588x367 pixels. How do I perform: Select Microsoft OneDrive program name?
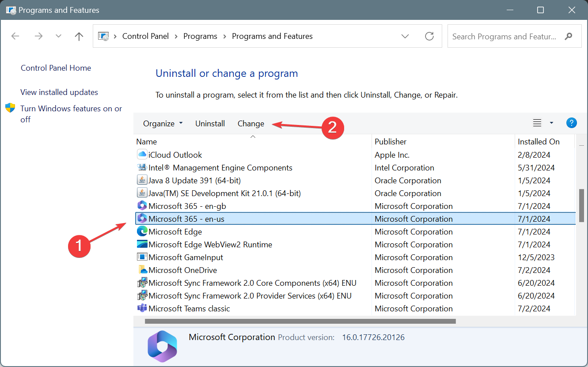pyautogui.click(x=183, y=270)
